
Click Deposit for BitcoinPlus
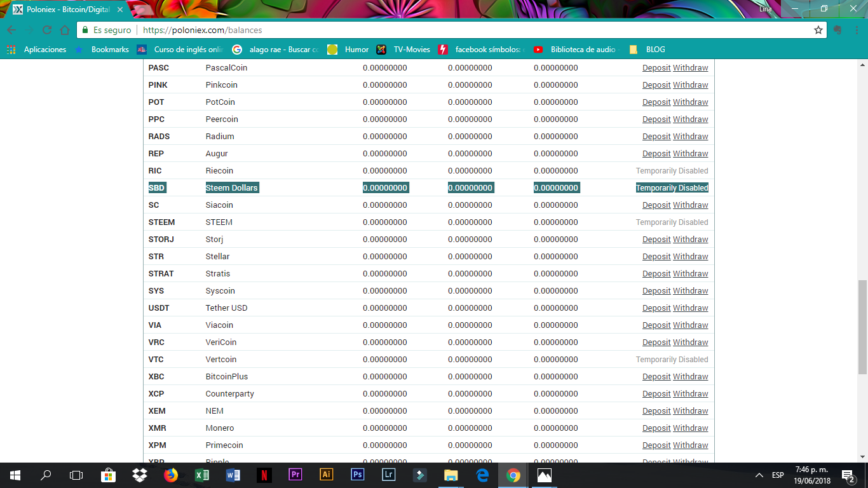click(656, 377)
